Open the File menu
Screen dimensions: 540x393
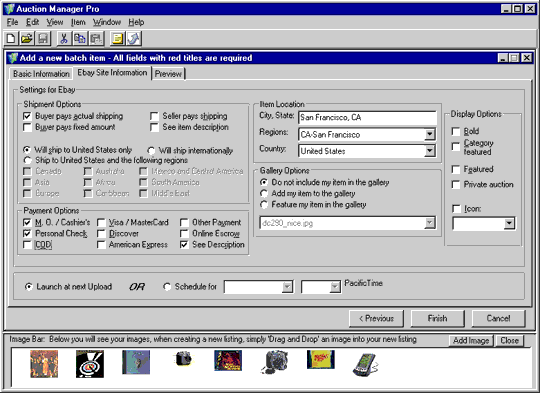[12, 22]
